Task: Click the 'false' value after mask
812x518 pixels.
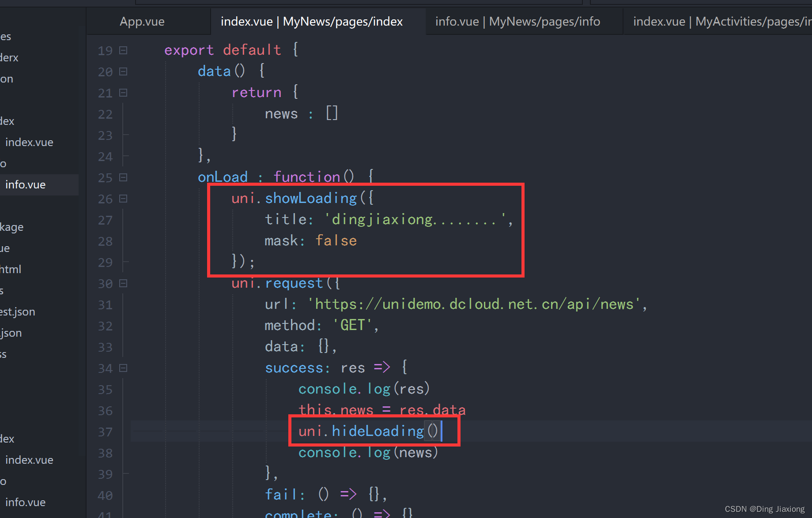Action: [336, 240]
